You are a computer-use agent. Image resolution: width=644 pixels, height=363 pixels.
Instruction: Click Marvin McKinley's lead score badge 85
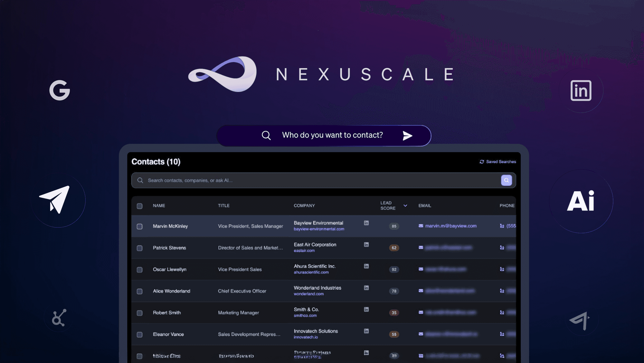point(394,226)
